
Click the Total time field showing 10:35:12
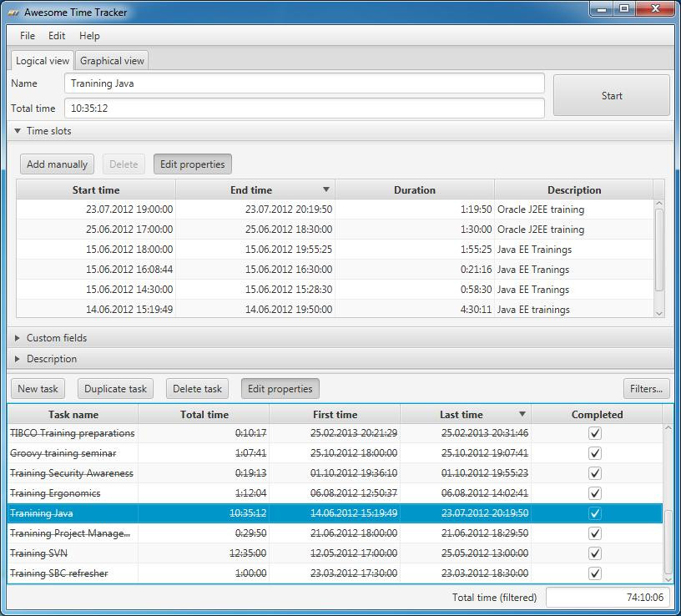coord(305,109)
